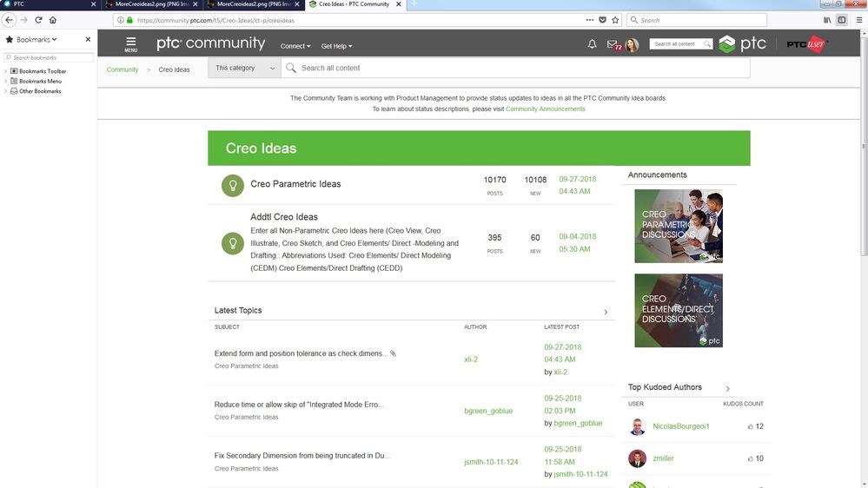This screenshot has width=868, height=488.
Task: Close the PTC browser tab
Action: click(93, 3)
